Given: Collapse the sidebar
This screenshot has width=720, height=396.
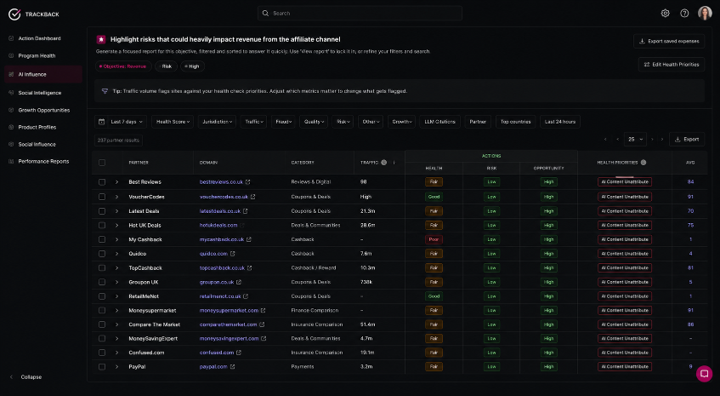Looking at the screenshot, I should [x=26, y=377].
